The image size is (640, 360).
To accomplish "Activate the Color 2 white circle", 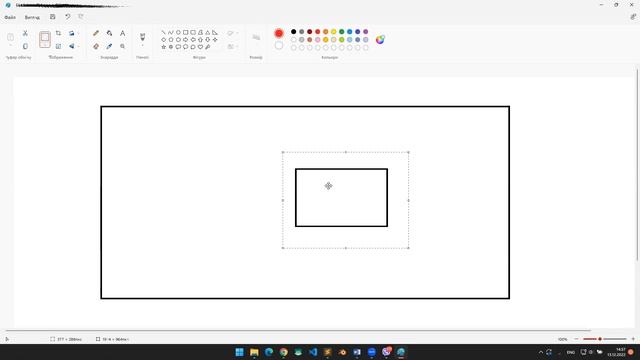I will pyautogui.click(x=279, y=46).
